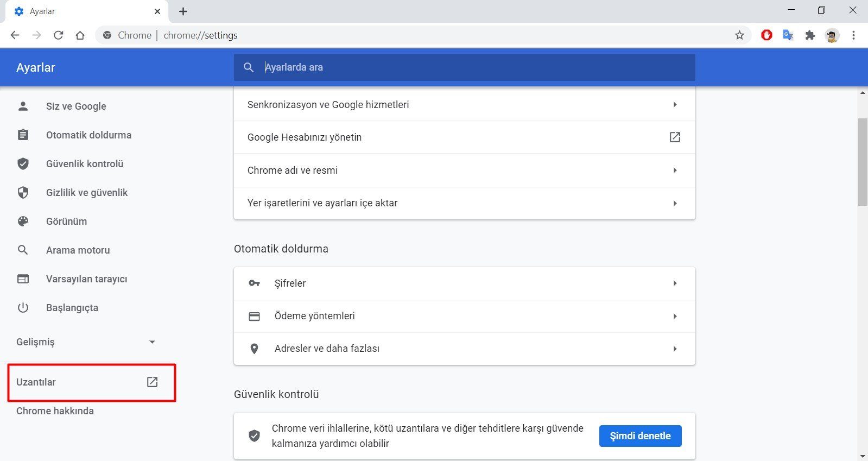Open Görünüm settings section
868x461 pixels.
coord(66,222)
